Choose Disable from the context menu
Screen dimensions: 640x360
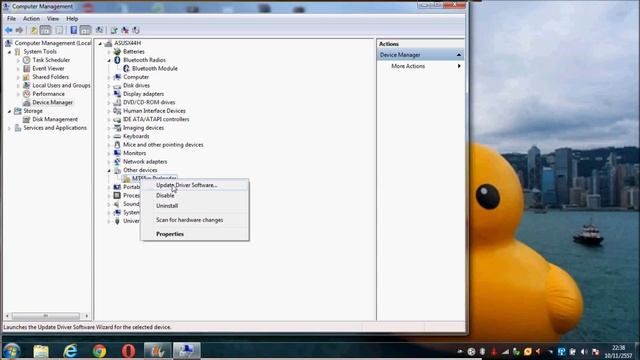pyautogui.click(x=195, y=196)
